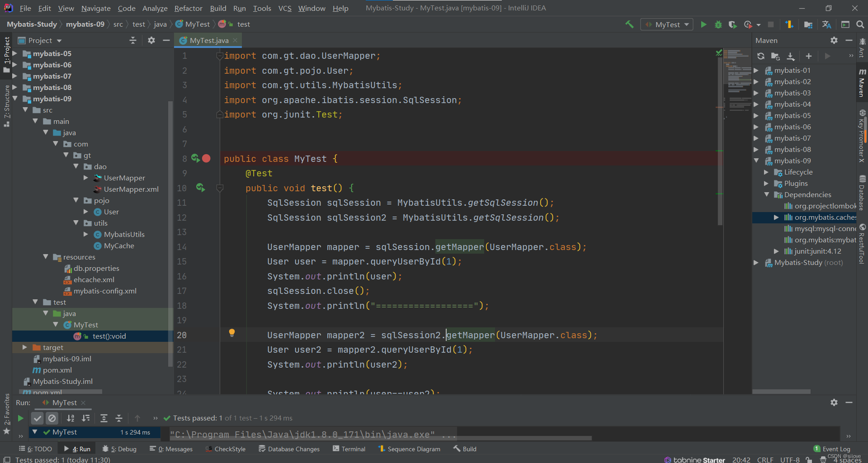
Task: Download sources and documentation in Maven
Action: [791, 56]
